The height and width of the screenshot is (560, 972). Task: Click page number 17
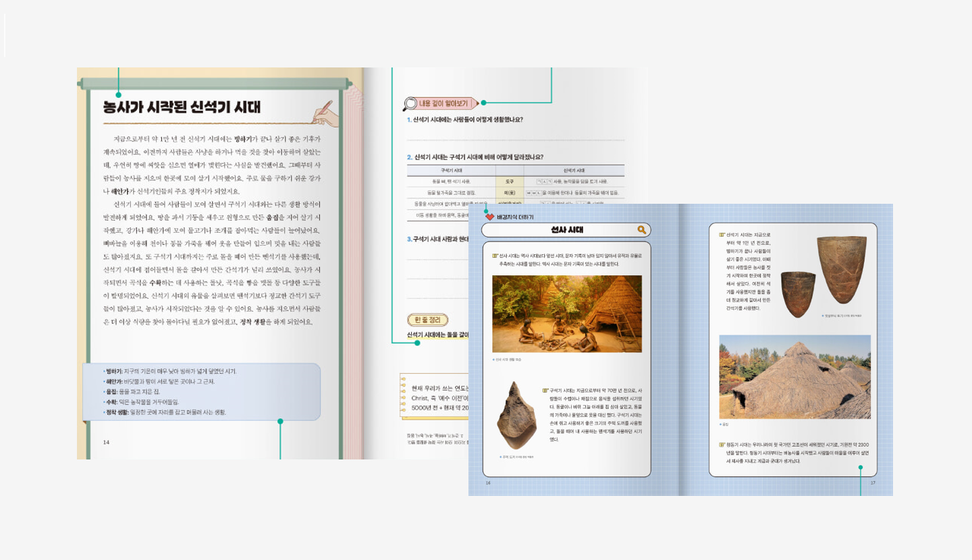[873, 483]
